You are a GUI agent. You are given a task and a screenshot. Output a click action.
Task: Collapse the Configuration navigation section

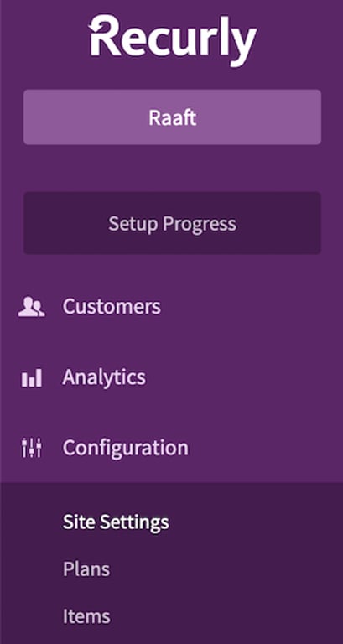coord(171,448)
